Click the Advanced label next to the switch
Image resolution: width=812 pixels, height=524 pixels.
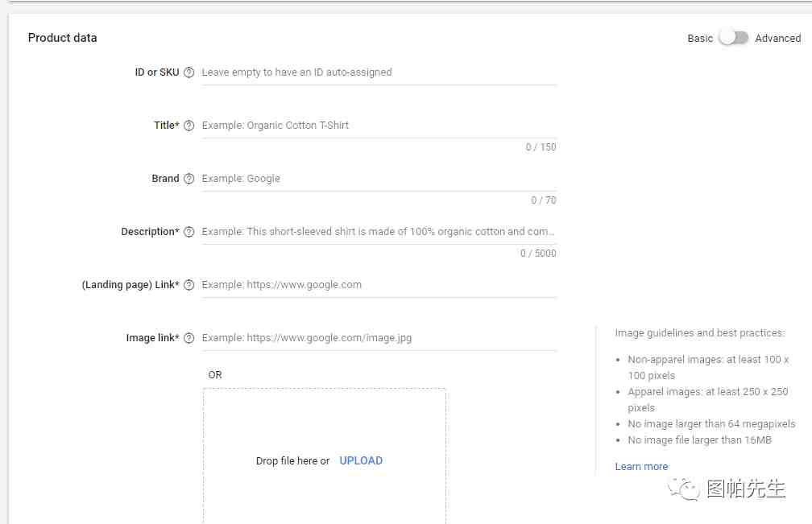pos(777,38)
